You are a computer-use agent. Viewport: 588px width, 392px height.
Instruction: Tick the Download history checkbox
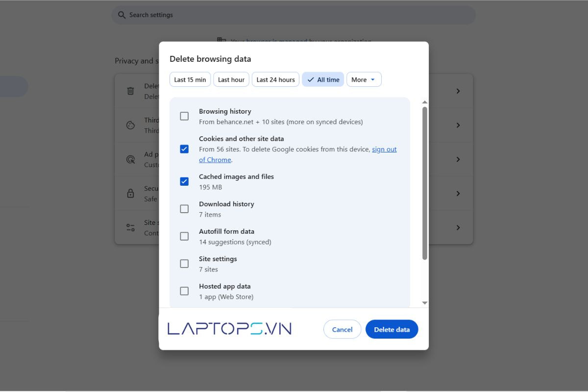point(184,209)
